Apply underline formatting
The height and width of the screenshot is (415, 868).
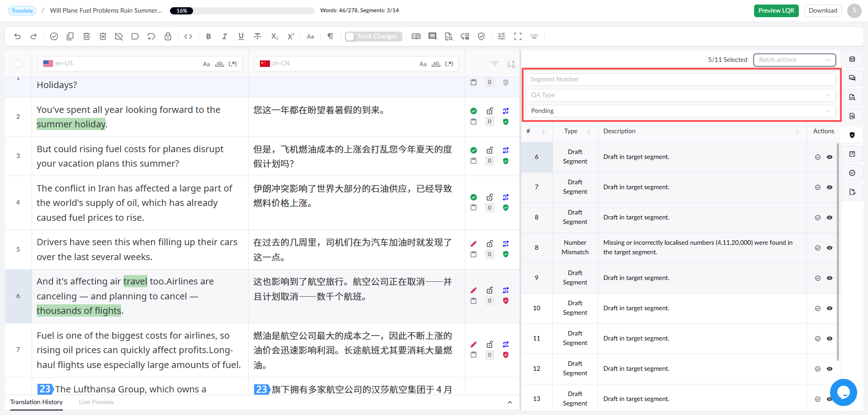241,37
